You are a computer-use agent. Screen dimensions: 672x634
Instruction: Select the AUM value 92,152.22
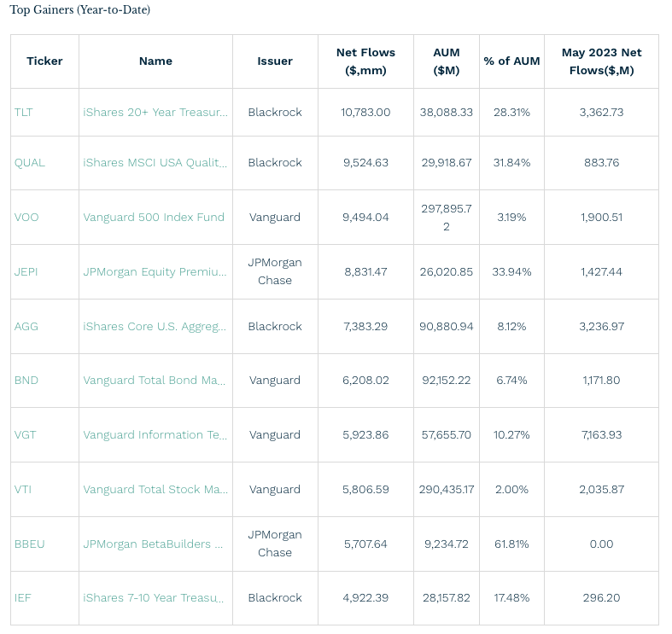click(x=446, y=381)
